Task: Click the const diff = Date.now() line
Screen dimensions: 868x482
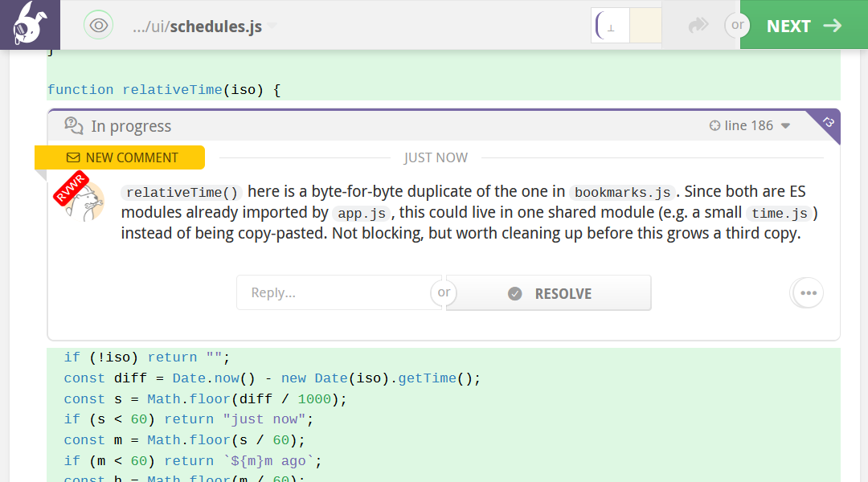Action: 272,378
